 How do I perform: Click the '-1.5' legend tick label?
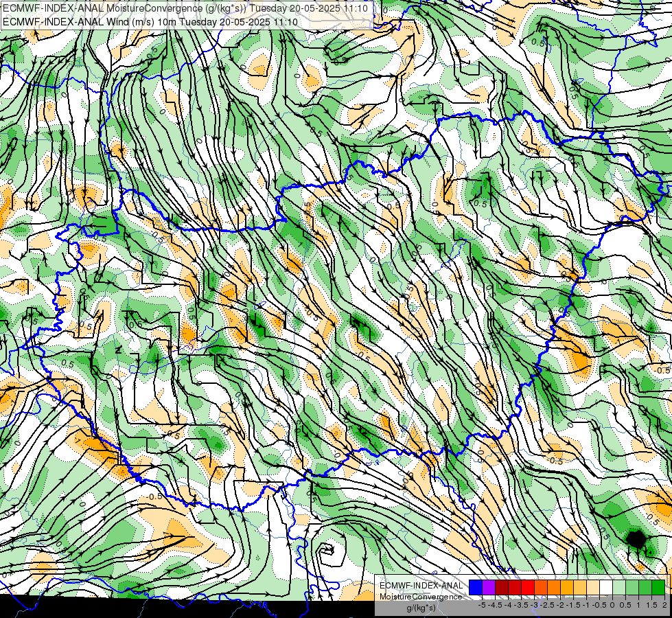pyautogui.click(x=573, y=605)
